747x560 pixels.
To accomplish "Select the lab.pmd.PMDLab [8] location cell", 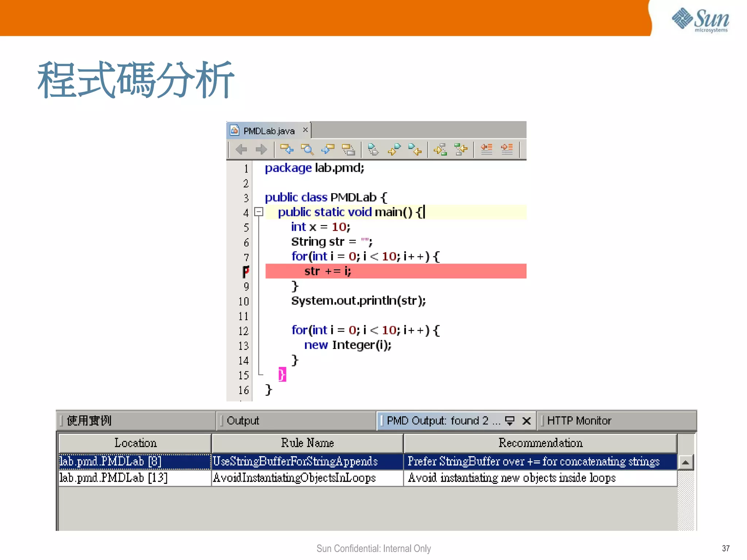I will (x=135, y=462).
